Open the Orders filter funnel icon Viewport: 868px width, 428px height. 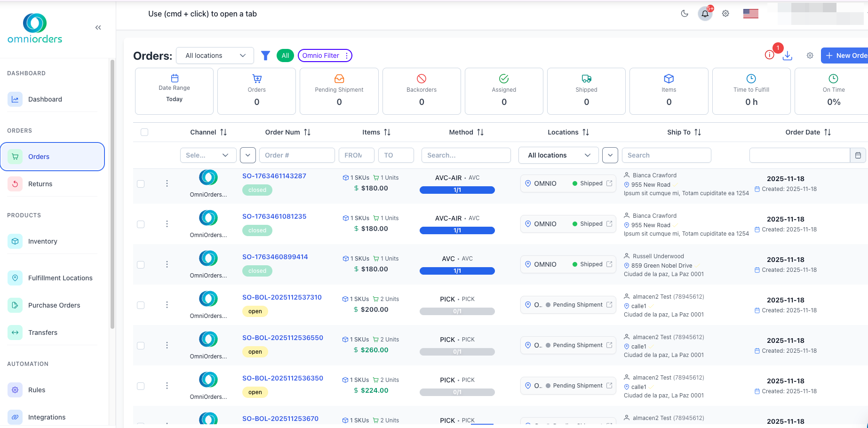(265, 55)
